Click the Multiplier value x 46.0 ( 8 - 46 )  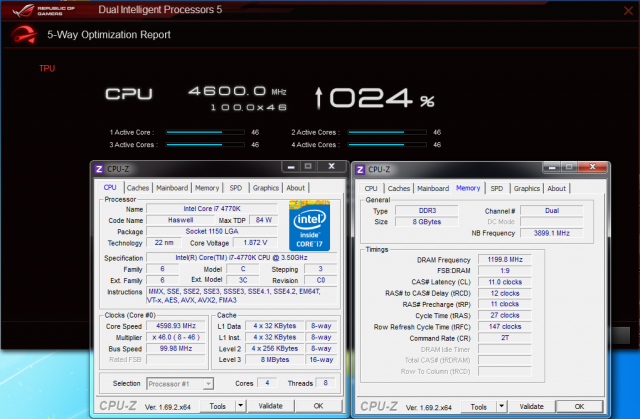[x=176, y=337]
